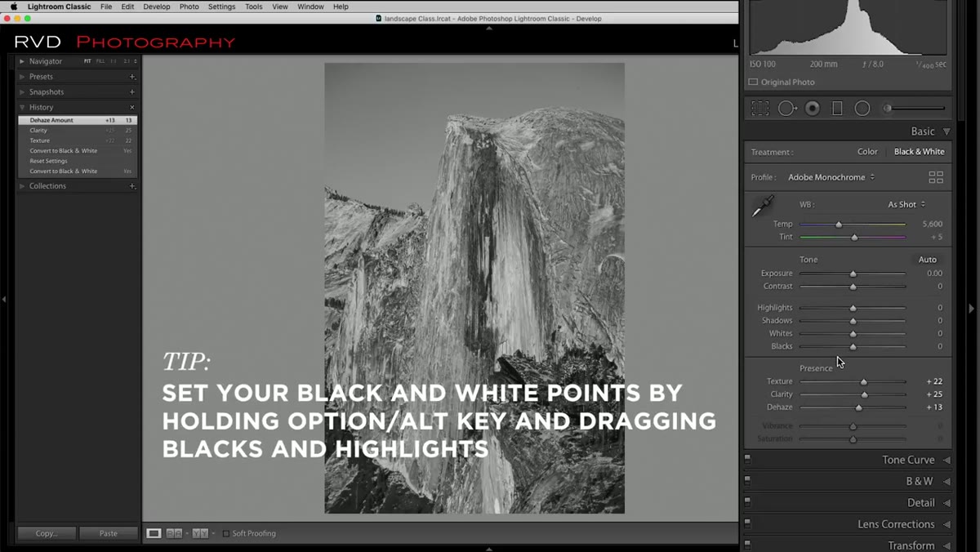This screenshot has width=980, height=552.
Task: Pick the White Balance Selector eyedropper
Action: coord(762,207)
